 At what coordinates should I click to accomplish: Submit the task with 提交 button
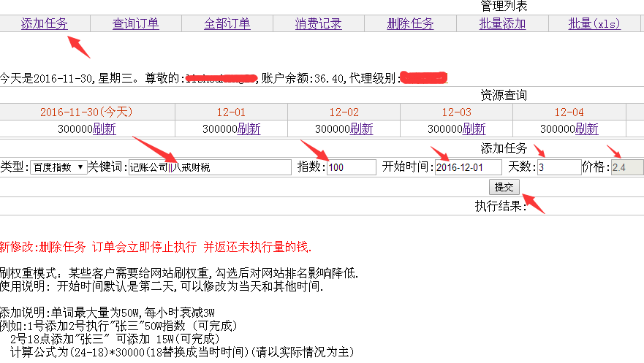coord(504,187)
